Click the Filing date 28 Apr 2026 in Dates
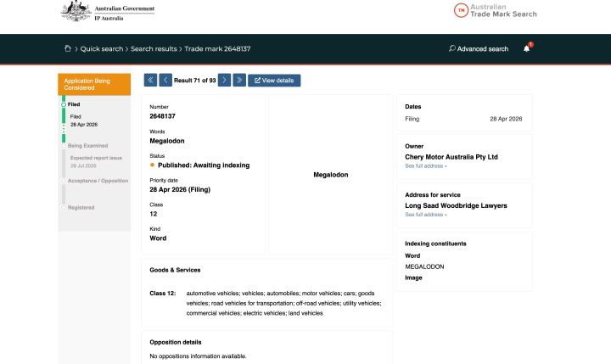This screenshot has width=611, height=364. tap(506, 119)
